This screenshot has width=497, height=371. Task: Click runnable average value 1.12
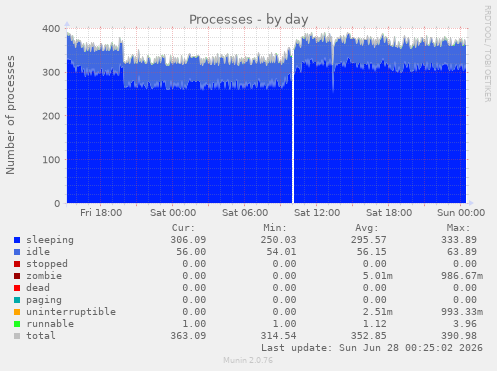[375, 324]
